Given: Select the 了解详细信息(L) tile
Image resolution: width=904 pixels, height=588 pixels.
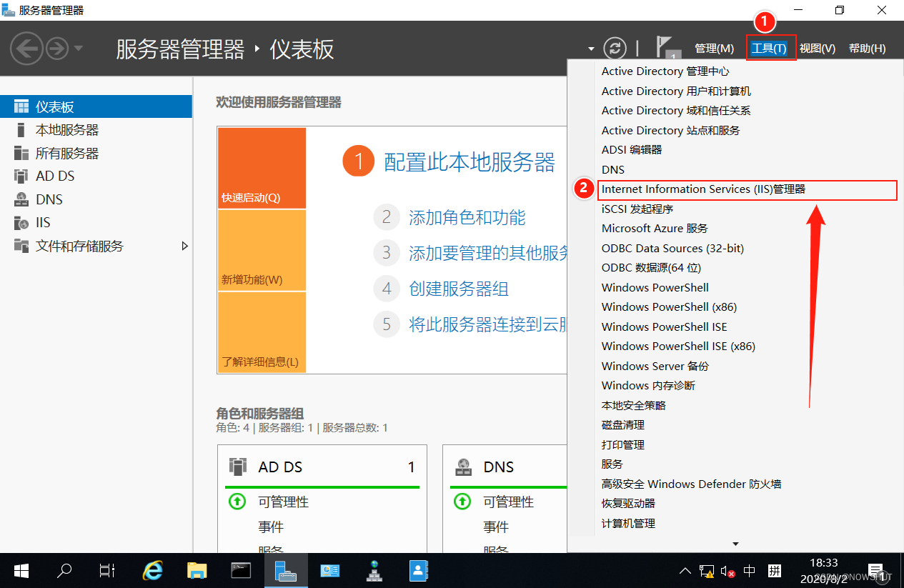Looking at the screenshot, I should point(262,332).
